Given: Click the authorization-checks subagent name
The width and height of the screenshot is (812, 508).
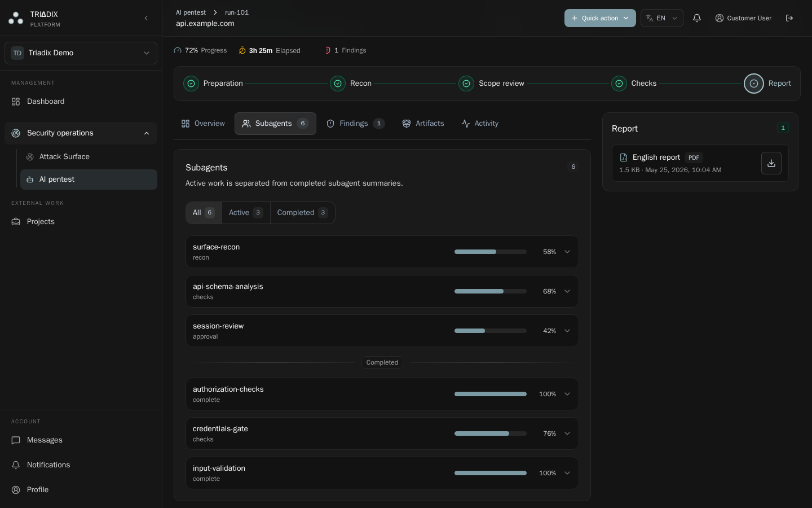Looking at the screenshot, I should click(x=228, y=389).
